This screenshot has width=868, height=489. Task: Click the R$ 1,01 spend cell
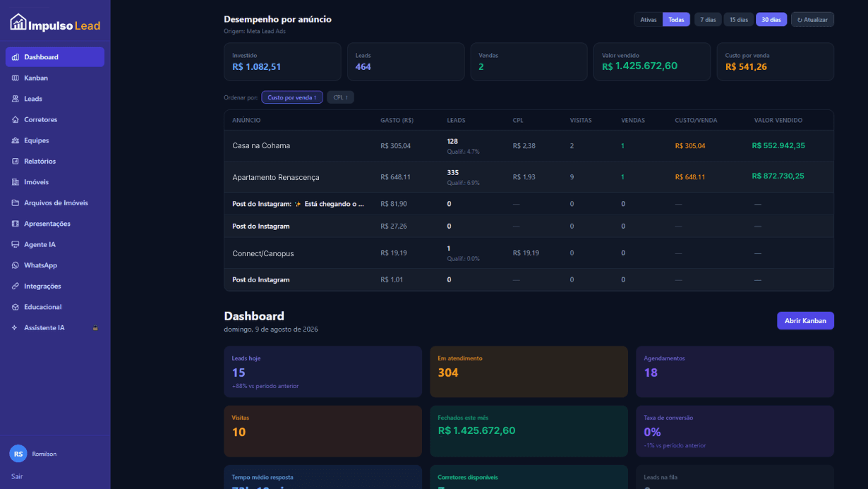click(x=392, y=280)
